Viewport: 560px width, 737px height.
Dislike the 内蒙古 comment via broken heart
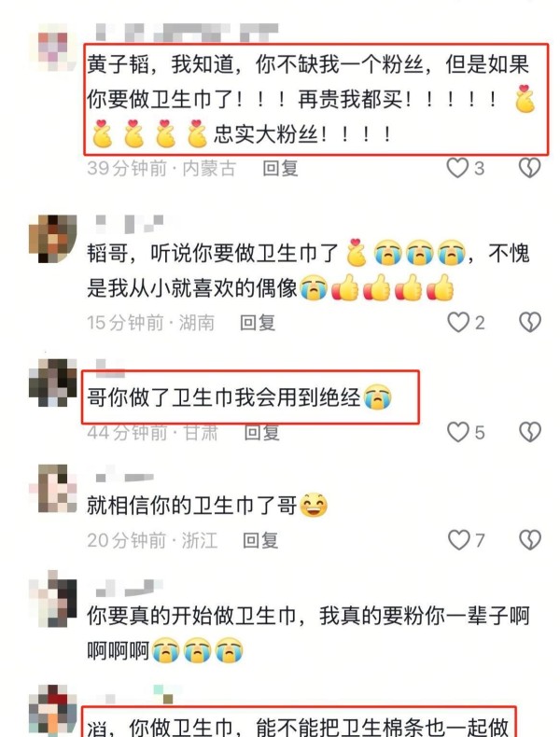(x=529, y=168)
